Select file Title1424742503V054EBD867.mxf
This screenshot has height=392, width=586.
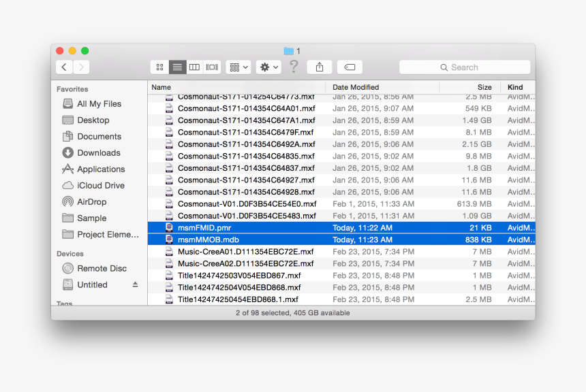(x=341, y=276)
